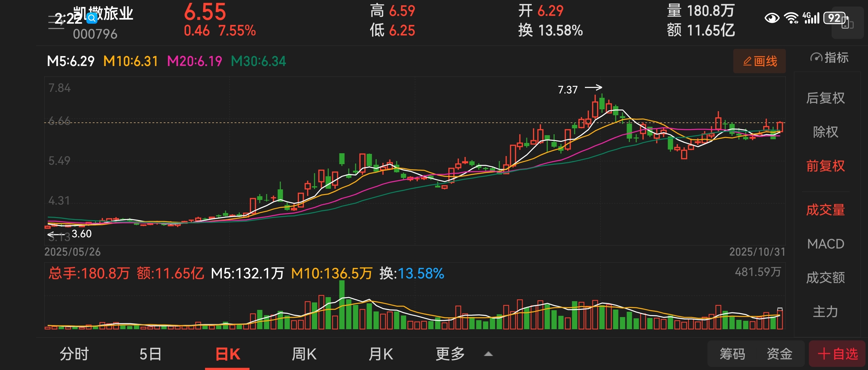Select 后复权 adjustment mode

(825, 98)
